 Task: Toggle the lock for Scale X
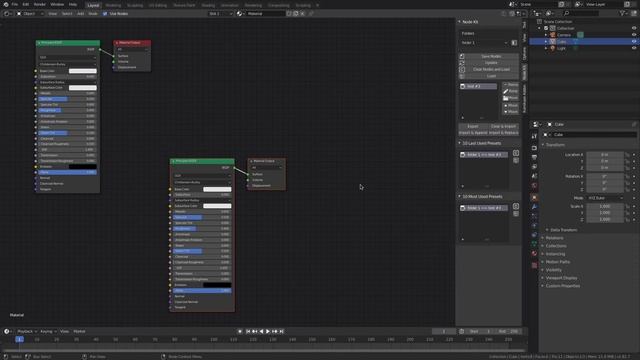[627, 207]
